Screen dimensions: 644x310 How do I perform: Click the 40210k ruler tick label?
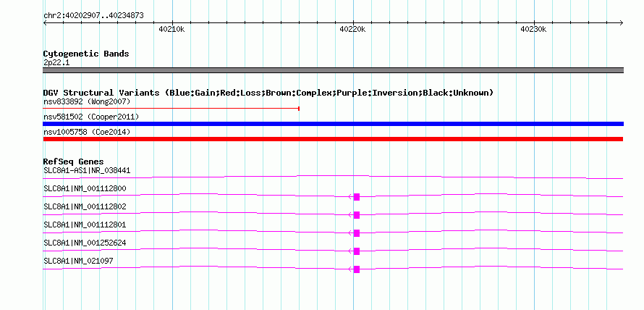pyautogui.click(x=171, y=29)
